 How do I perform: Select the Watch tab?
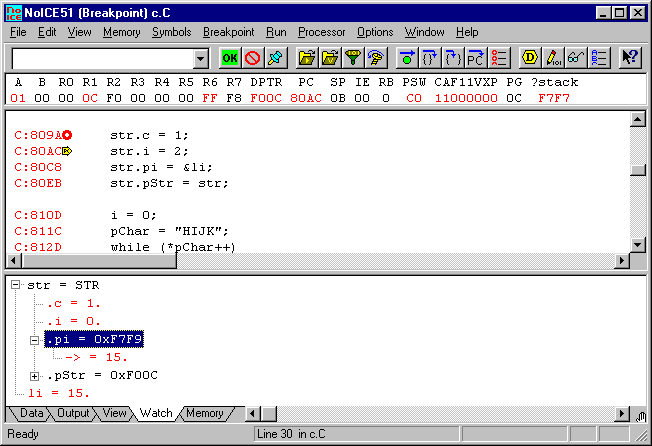[156, 413]
